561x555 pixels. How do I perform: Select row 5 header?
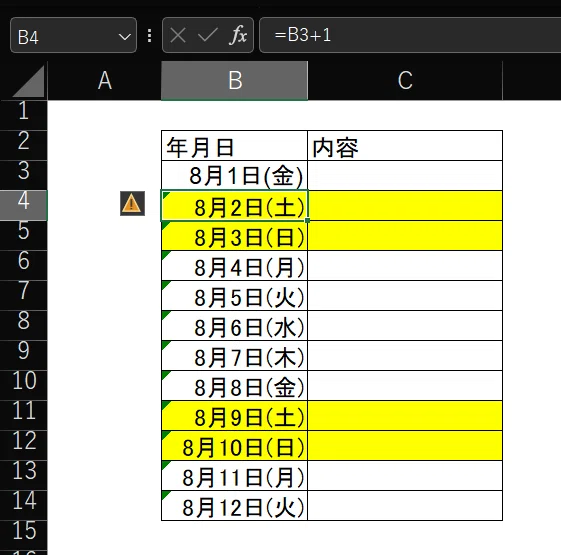click(24, 236)
